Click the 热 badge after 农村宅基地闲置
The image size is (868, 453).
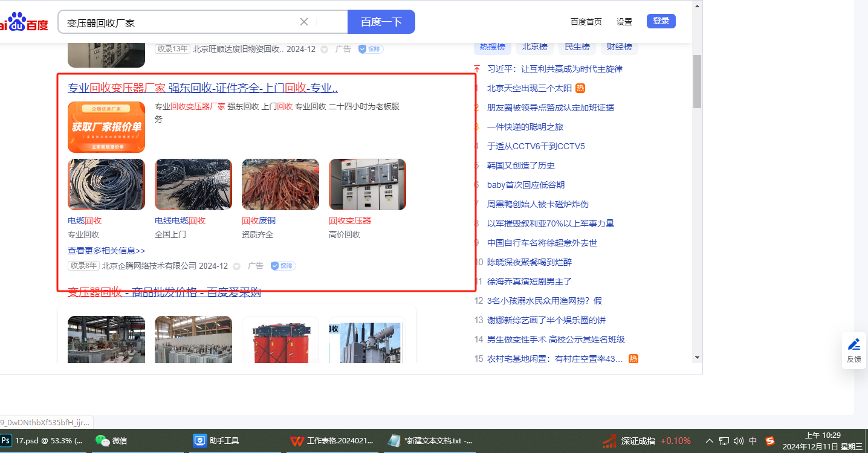coord(633,359)
